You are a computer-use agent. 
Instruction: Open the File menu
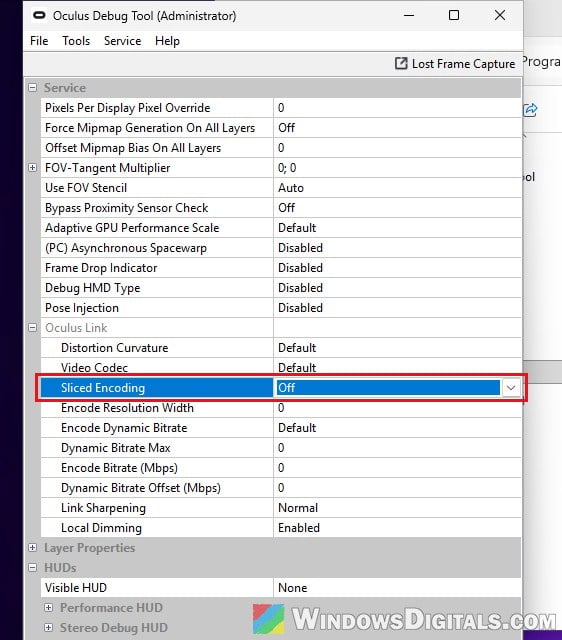tap(39, 41)
